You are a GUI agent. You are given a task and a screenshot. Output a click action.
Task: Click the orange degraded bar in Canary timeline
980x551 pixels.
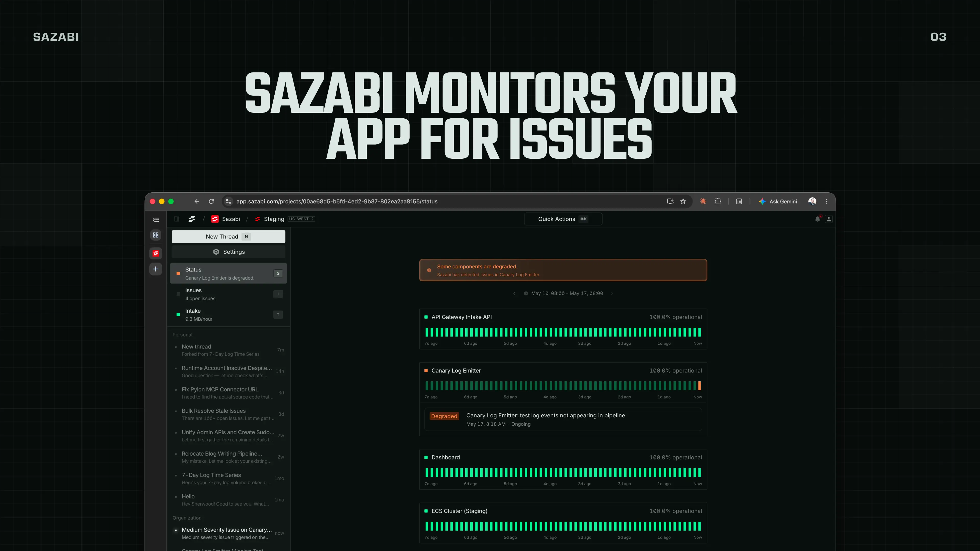tap(699, 386)
